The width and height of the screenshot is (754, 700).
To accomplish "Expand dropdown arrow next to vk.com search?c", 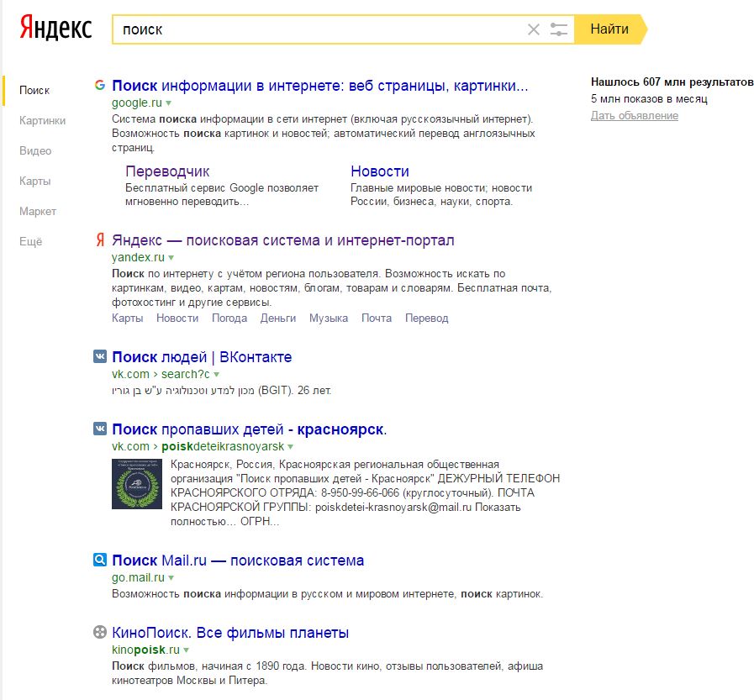I will [216, 375].
